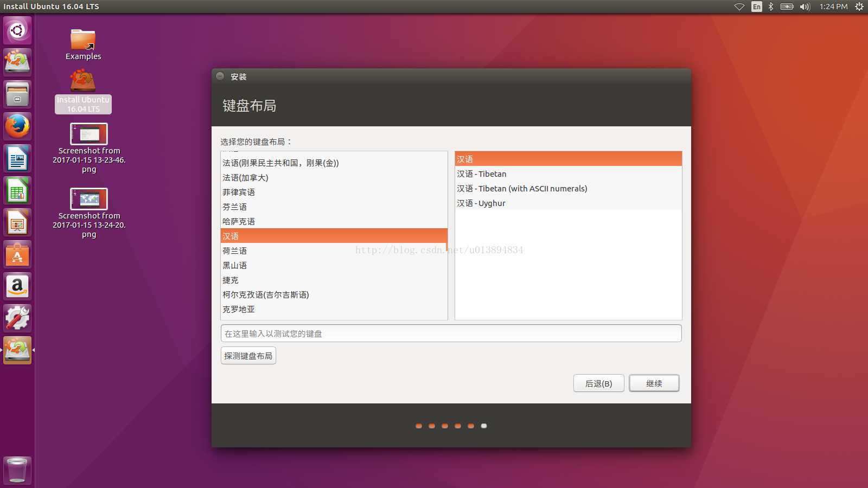Select 芬兰语 layout
The height and width of the screenshot is (488, 868).
334,207
